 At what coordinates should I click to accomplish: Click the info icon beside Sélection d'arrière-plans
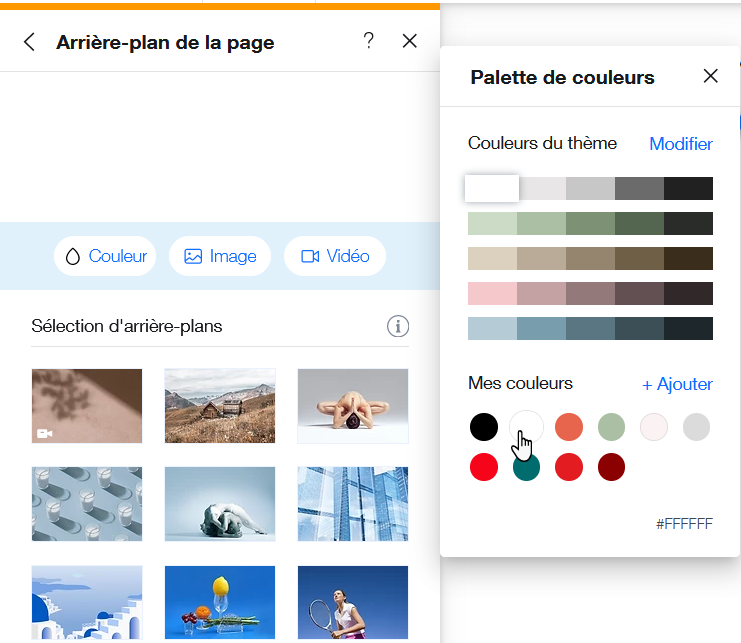click(398, 326)
